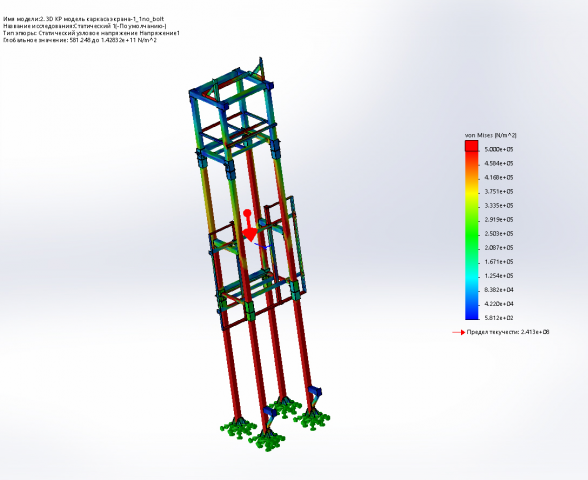This screenshot has width=588, height=480.
Task: Click the 'Название исследования: Статический 1' line
Action: 85,26
